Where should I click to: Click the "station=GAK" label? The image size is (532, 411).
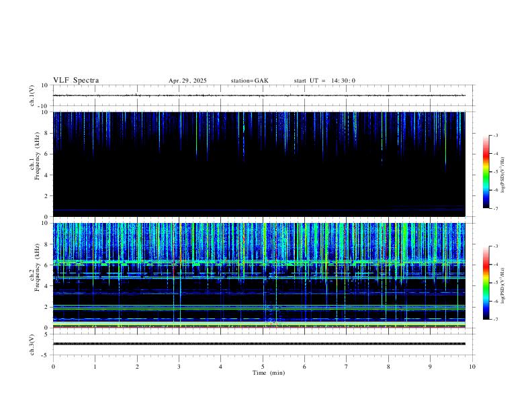[249, 81]
